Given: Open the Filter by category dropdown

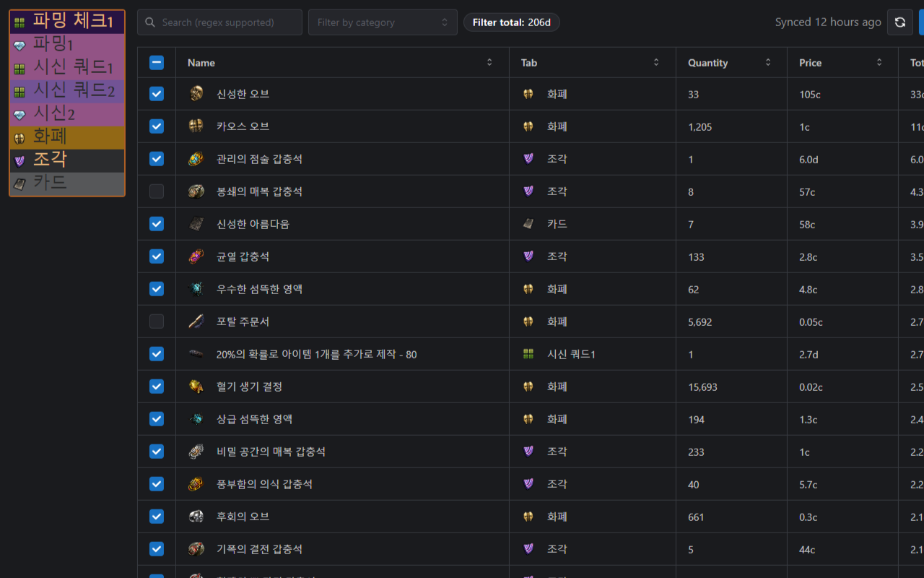Looking at the screenshot, I should click(383, 22).
